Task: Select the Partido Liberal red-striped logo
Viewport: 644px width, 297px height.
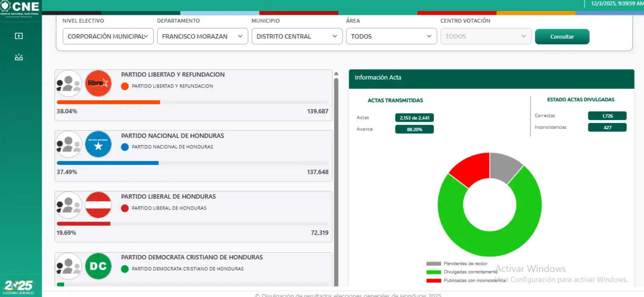Action: [x=98, y=204]
